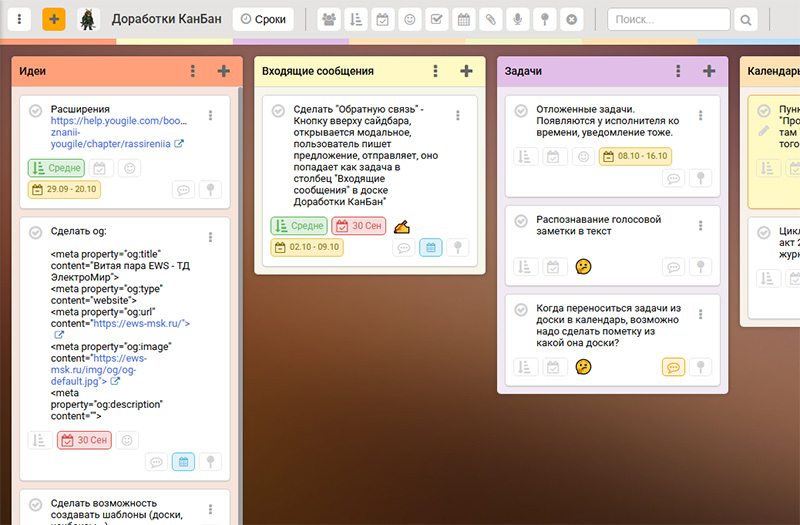This screenshot has width=800, height=525.
Task: Mark the Обратную связь card as done
Action: pos(278,111)
